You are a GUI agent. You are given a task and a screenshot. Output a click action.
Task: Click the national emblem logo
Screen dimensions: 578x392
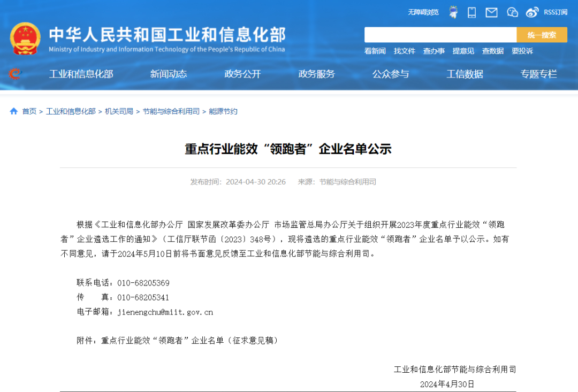pyautogui.click(x=25, y=39)
